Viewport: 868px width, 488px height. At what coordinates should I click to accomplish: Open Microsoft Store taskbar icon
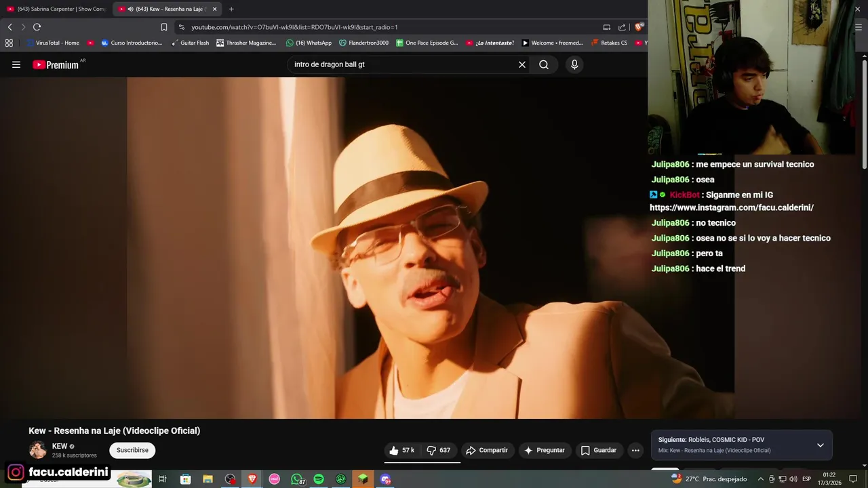185,479
